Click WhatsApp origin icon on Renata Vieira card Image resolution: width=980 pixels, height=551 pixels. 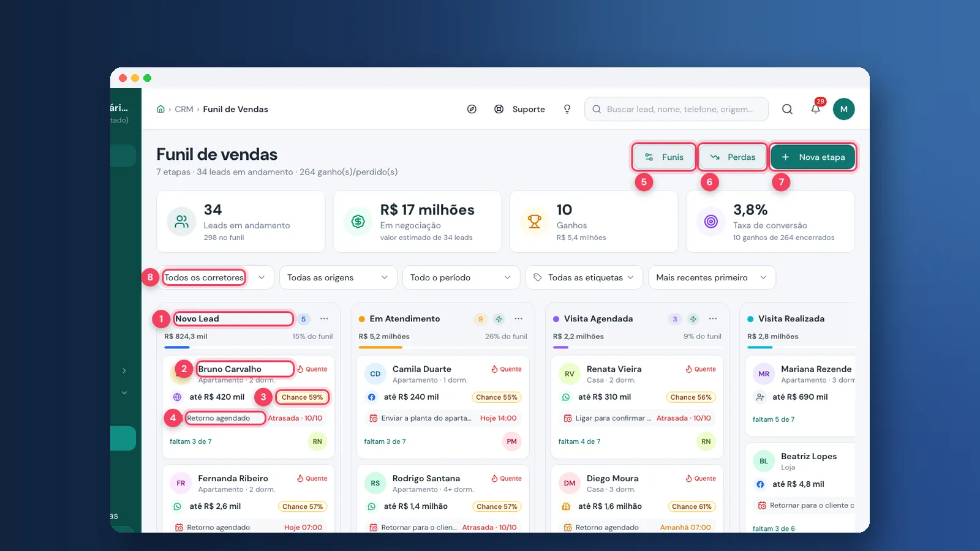(x=566, y=397)
